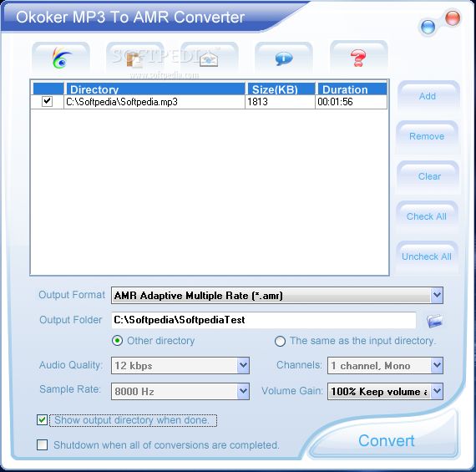Click the red close orb
This screenshot has height=472, width=476.
click(x=453, y=18)
